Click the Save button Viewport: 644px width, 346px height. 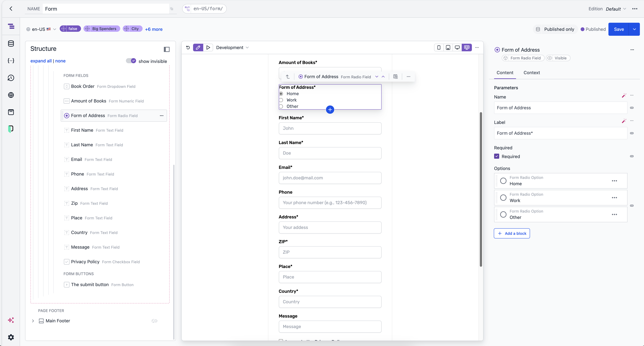pyautogui.click(x=619, y=29)
